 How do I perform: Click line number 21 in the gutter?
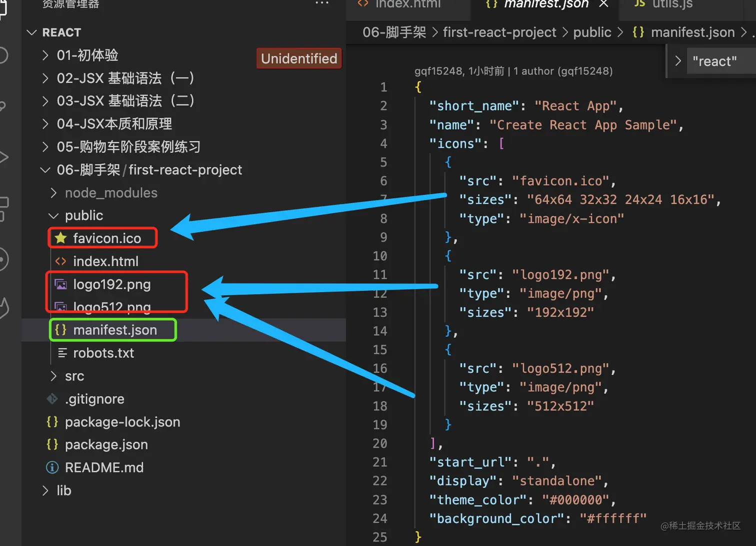(380, 462)
